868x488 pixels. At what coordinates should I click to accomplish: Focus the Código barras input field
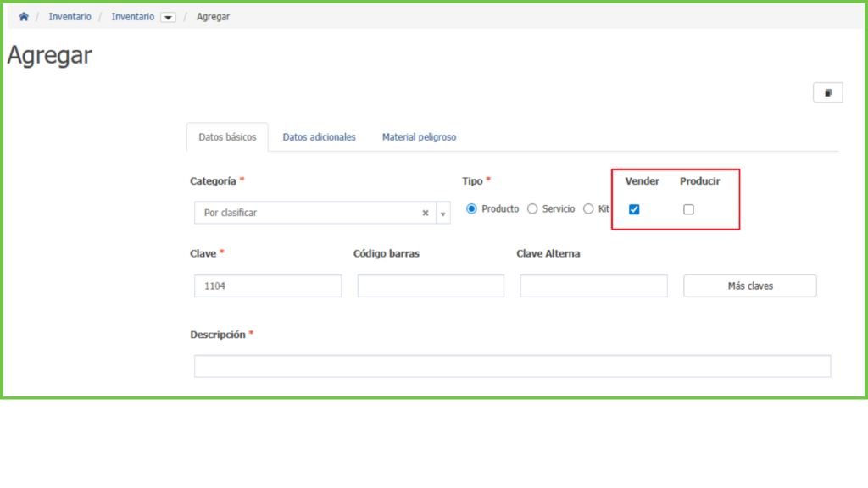(431, 286)
